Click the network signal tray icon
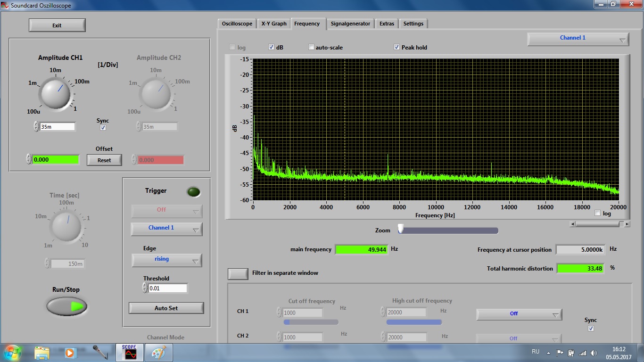 coord(583,353)
